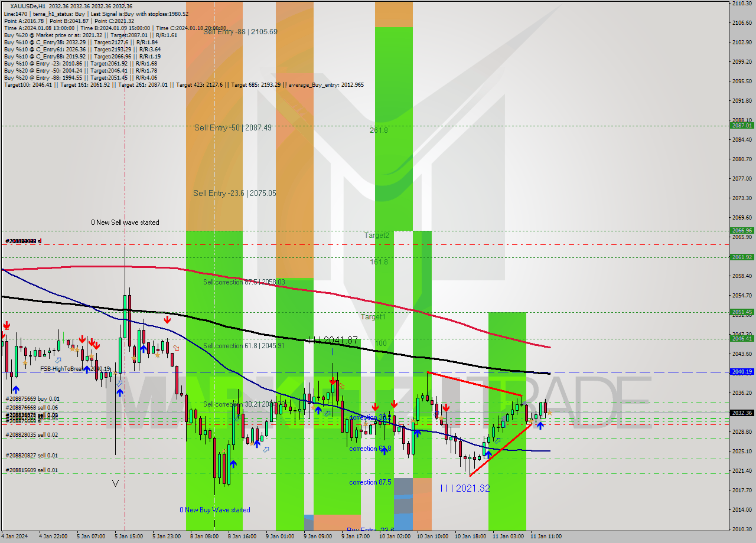Select the blue correction 87.5 label
Screen dimensions: 756x543
[x=370, y=482]
